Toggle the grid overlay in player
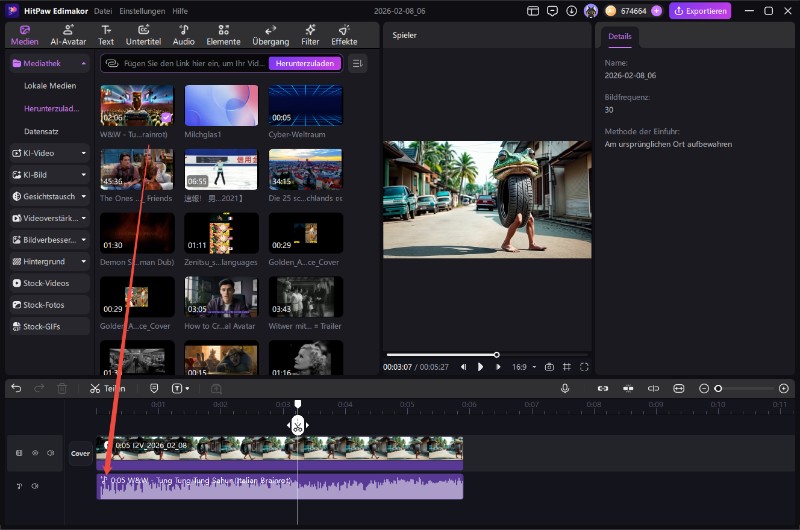 (567, 367)
